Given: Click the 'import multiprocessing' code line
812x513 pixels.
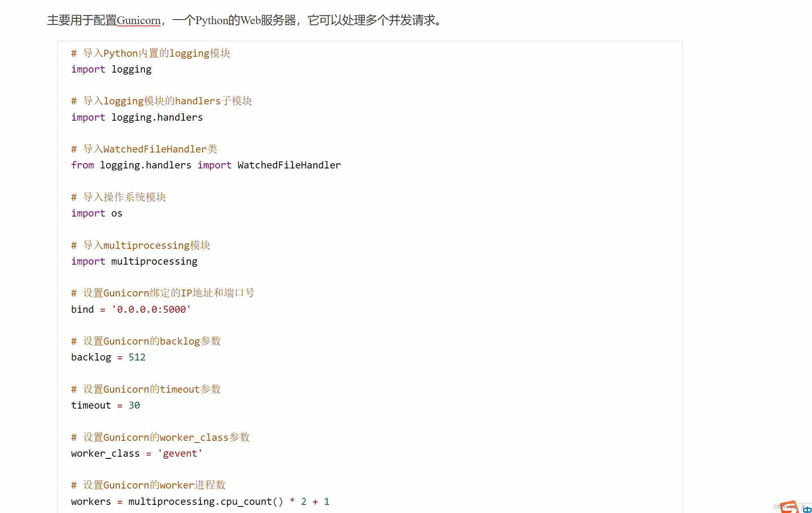Looking at the screenshot, I should coord(134,261).
